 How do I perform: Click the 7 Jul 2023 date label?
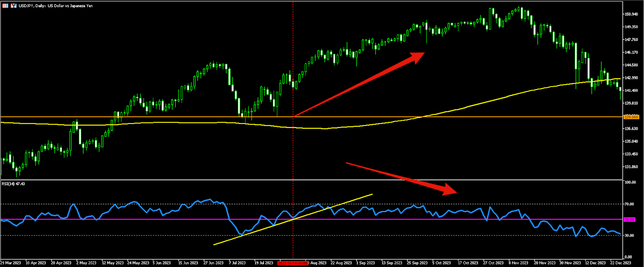pyautogui.click(x=237, y=263)
